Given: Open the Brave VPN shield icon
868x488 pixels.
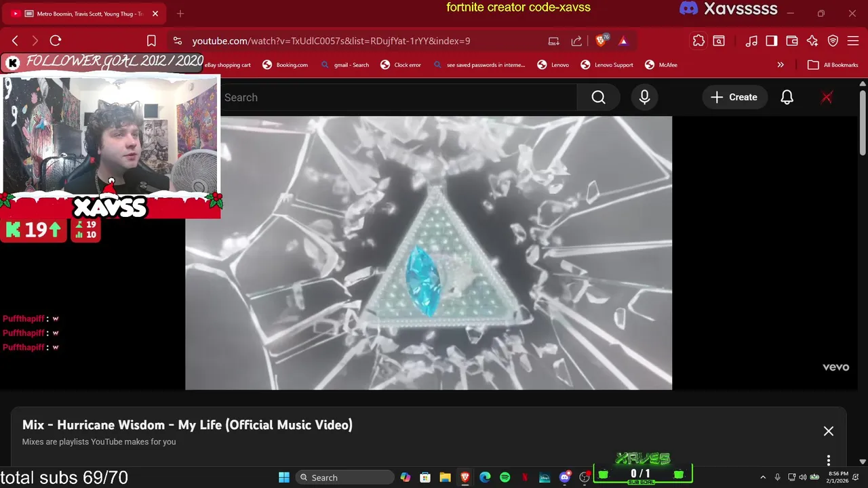Looking at the screenshot, I should [x=833, y=41].
